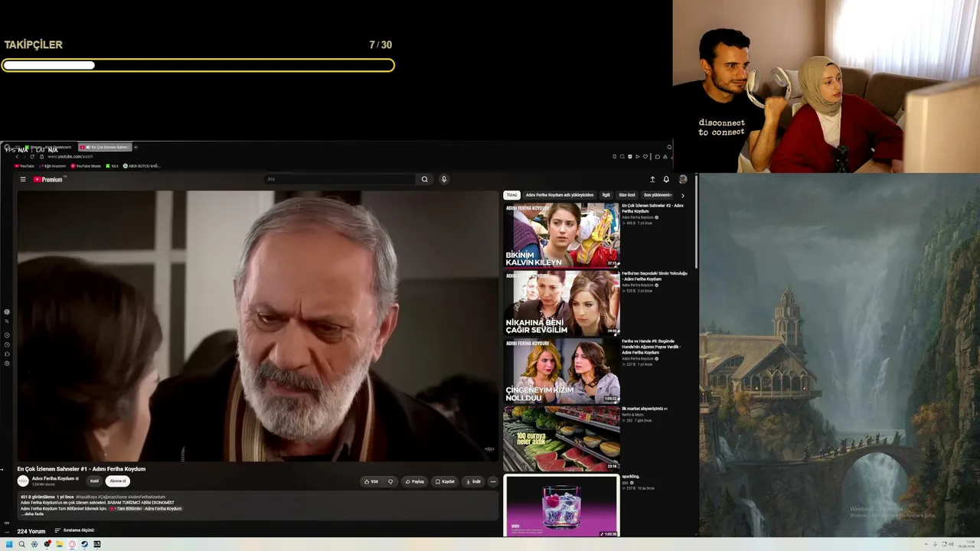
Task: Open the YouTube account avatar menu
Action: coord(683,179)
